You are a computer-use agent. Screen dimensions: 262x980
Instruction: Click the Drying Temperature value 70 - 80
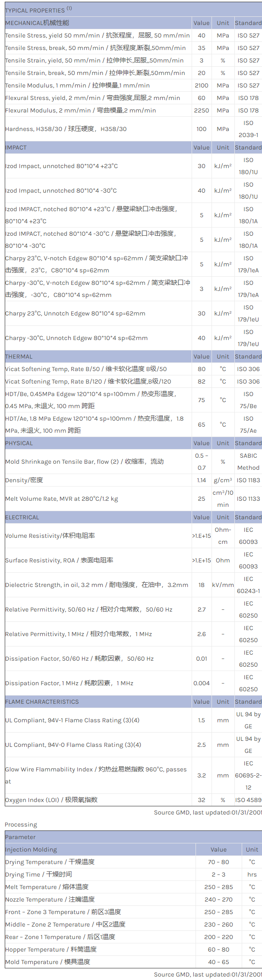[x=218, y=862]
